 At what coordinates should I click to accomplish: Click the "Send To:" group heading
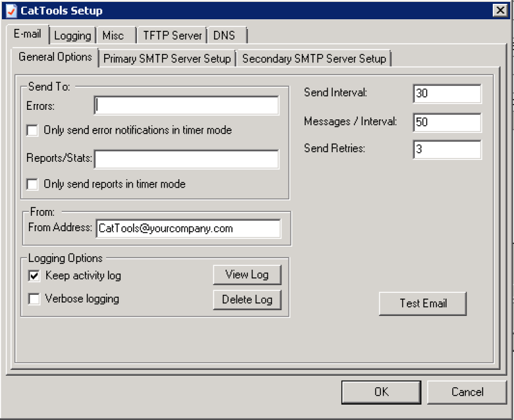point(49,87)
